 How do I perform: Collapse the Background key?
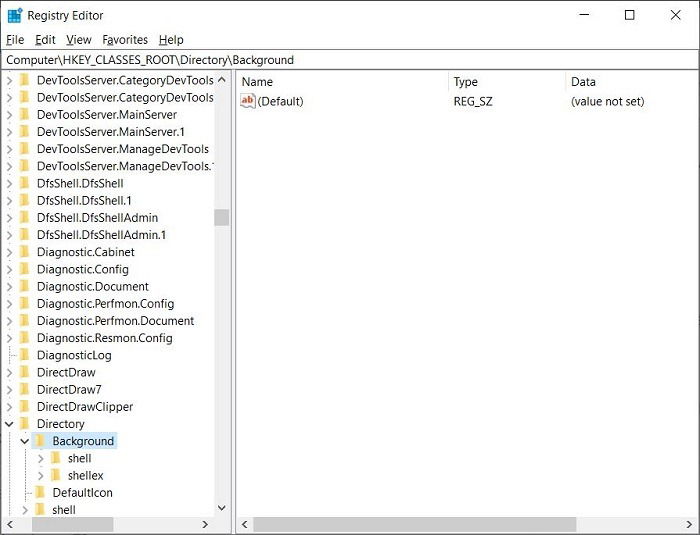point(25,441)
